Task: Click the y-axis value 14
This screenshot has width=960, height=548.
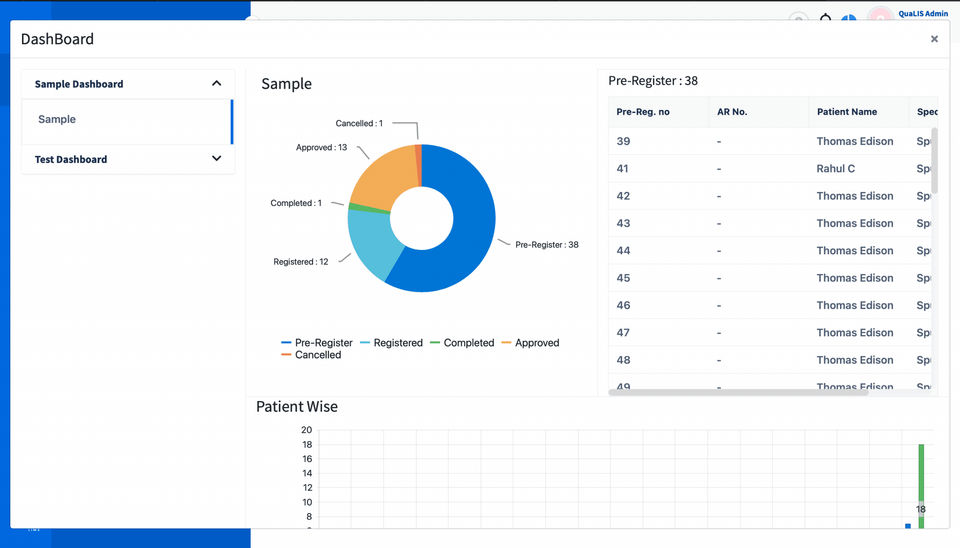Action: (307, 473)
